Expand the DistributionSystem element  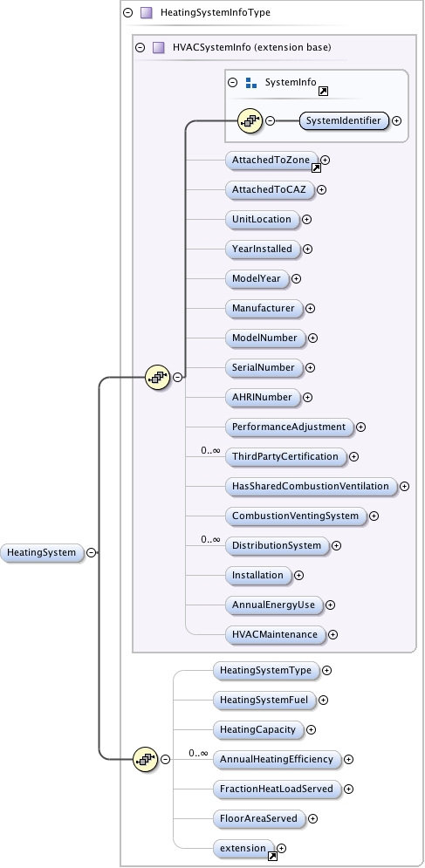point(336,545)
